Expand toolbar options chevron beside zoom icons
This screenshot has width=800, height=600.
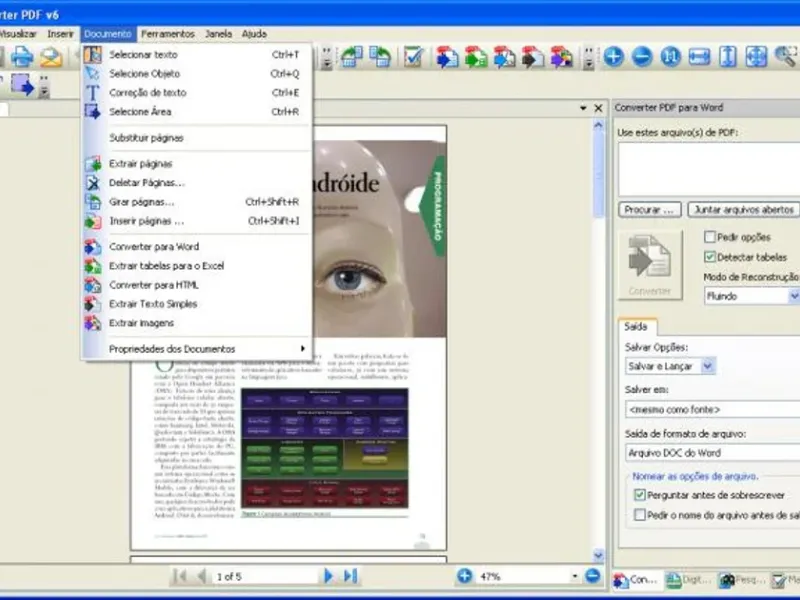(x=589, y=57)
